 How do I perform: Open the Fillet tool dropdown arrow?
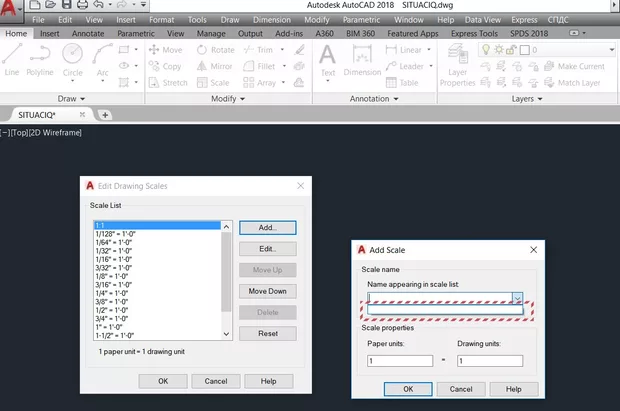pos(284,66)
